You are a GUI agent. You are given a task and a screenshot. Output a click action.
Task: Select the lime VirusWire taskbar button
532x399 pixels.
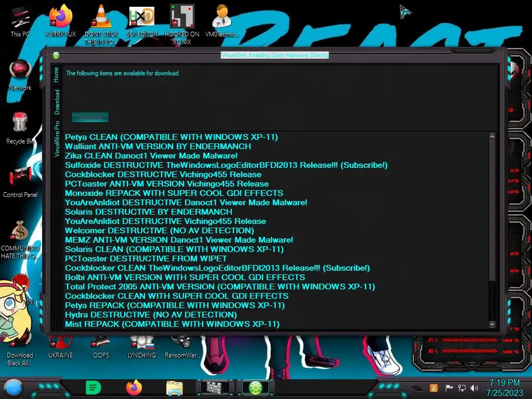click(256, 388)
